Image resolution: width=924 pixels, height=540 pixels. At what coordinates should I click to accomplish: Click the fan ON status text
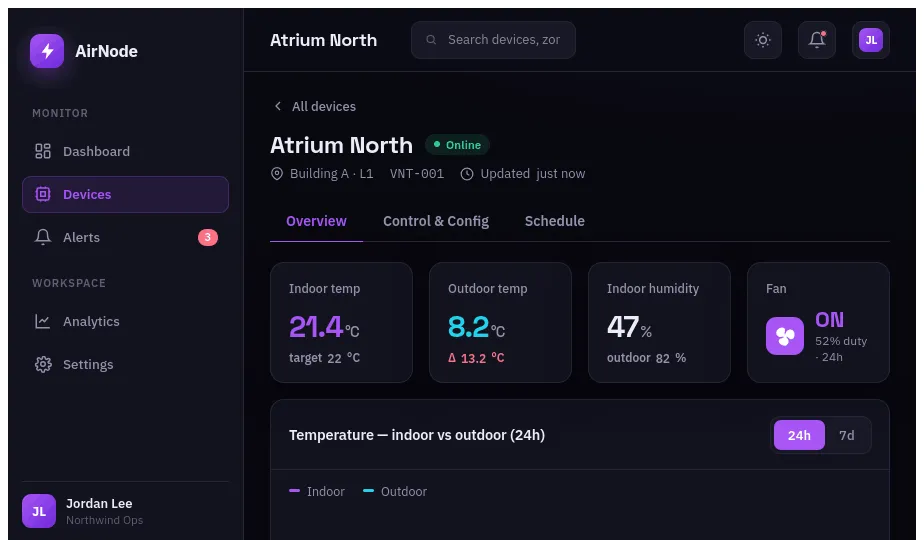[830, 320]
